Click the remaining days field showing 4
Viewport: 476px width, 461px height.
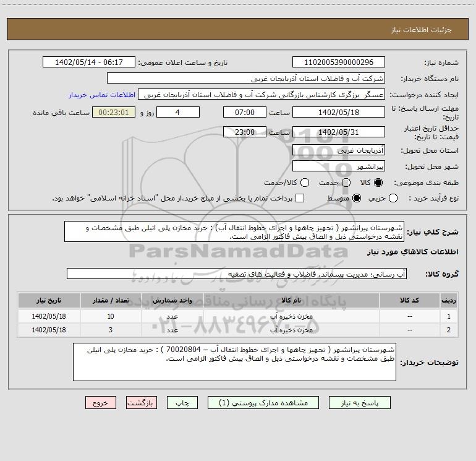178,112
